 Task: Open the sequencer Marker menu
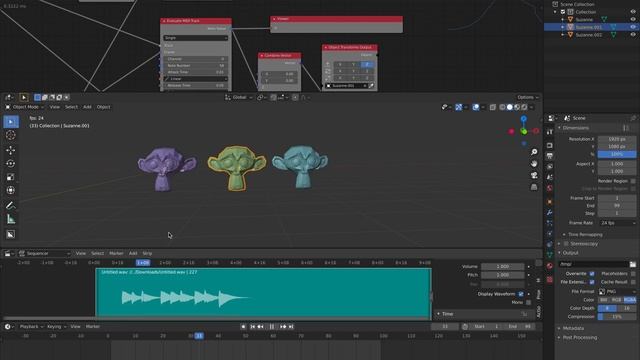(x=116, y=253)
